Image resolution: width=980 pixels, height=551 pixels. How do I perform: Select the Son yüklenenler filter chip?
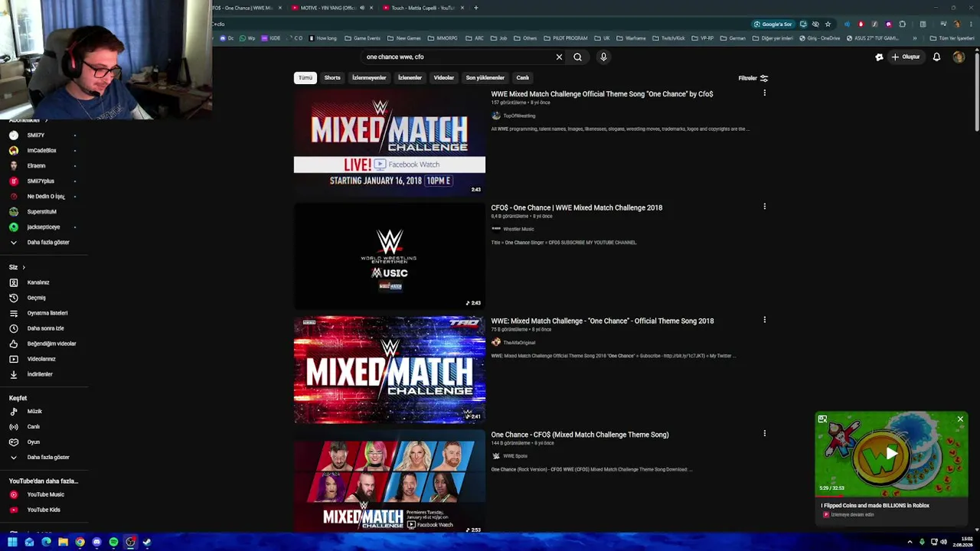pyautogui.click(x=485, y=77)
